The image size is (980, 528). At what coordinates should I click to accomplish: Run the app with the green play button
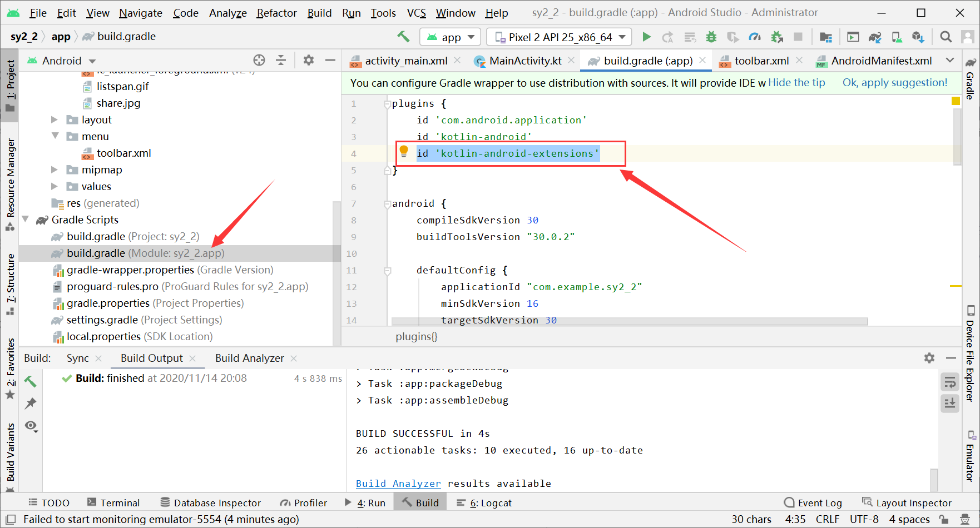(646, 37)
